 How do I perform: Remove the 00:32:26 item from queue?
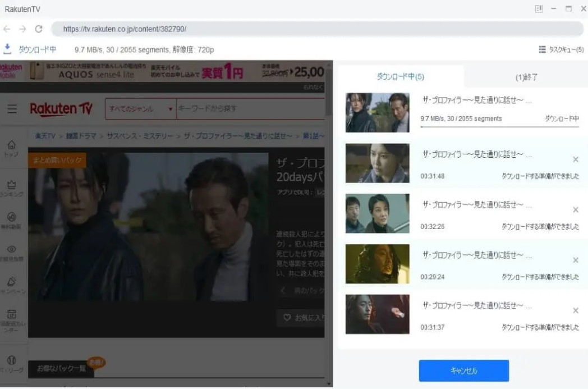pyautogui.click(x=576, y=210)
